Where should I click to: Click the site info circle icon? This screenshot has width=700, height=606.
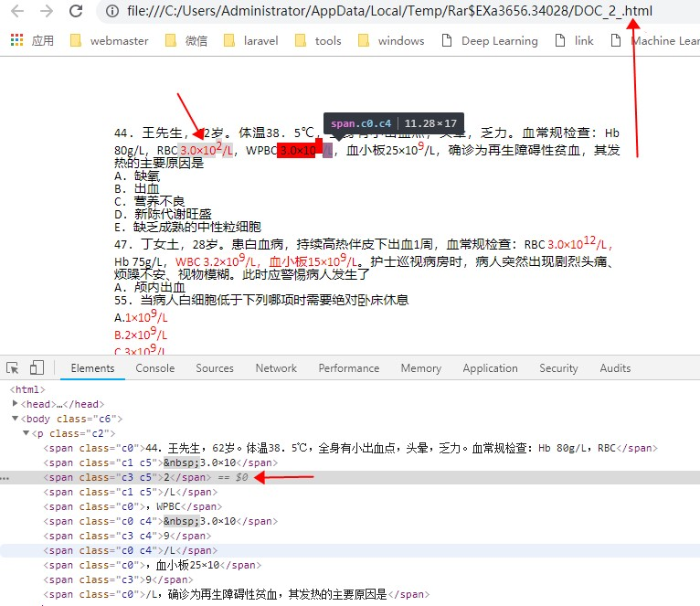(112, 11)
